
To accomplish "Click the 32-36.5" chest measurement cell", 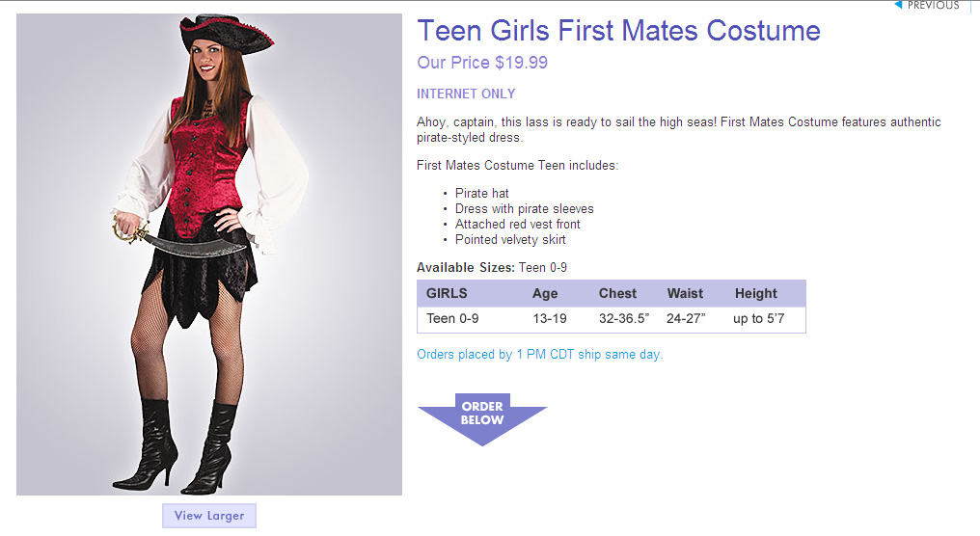I will point(624,318).
